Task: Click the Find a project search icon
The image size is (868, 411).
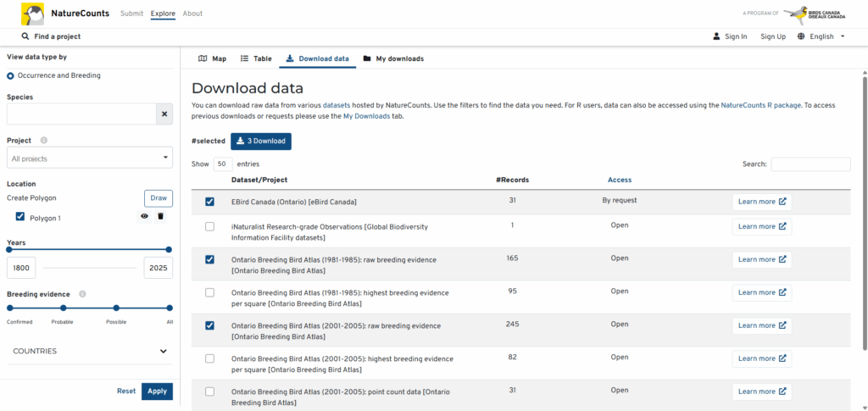Action: (x=25, y=36)
